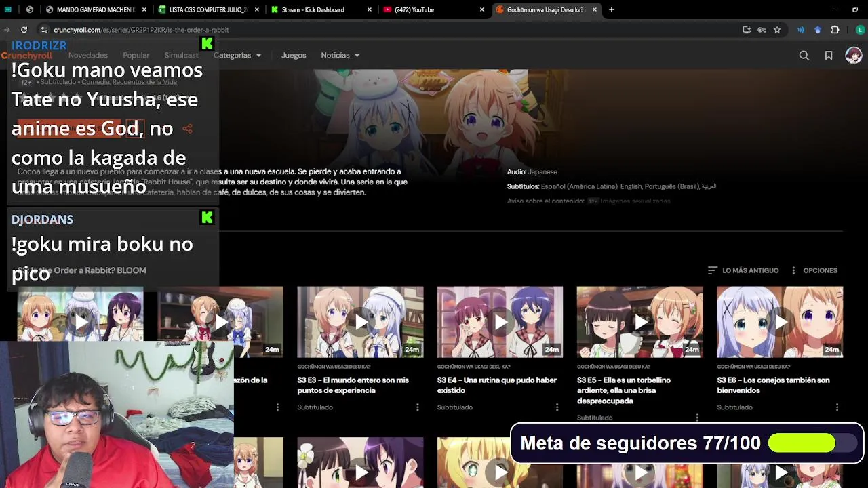Viewport: 868px width, 488px height.
Task: Open episode title 'S3 E4 – Una rutina que pudo haber existido'
Action: tap(497, 385)
